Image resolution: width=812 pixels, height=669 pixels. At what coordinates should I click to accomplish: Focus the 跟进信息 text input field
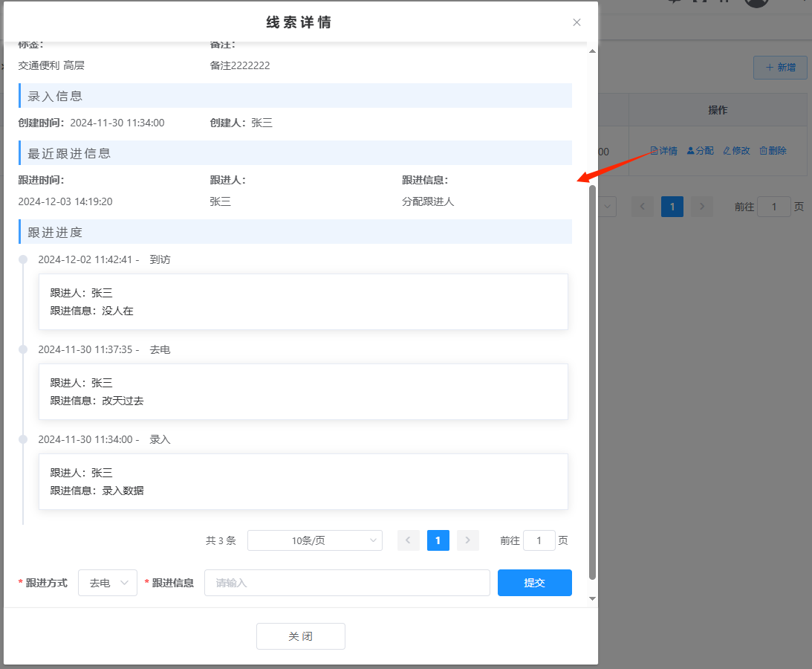(347, 583)
